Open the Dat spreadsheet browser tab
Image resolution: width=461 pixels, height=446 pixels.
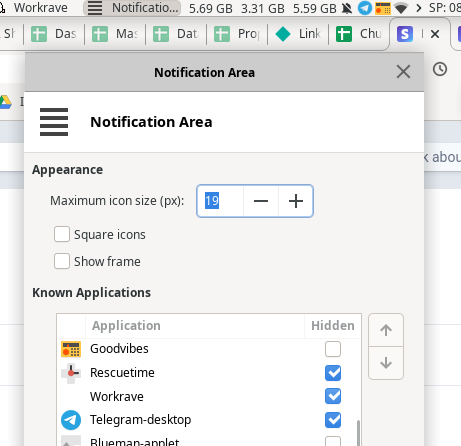tap(176, 34)
